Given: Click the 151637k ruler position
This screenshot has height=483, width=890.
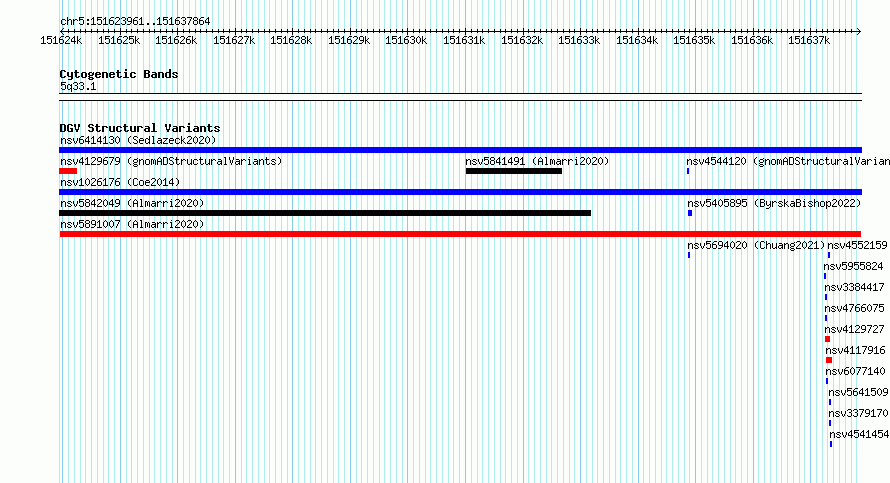Looking at the screenshot, I should [x=809, y=40].
